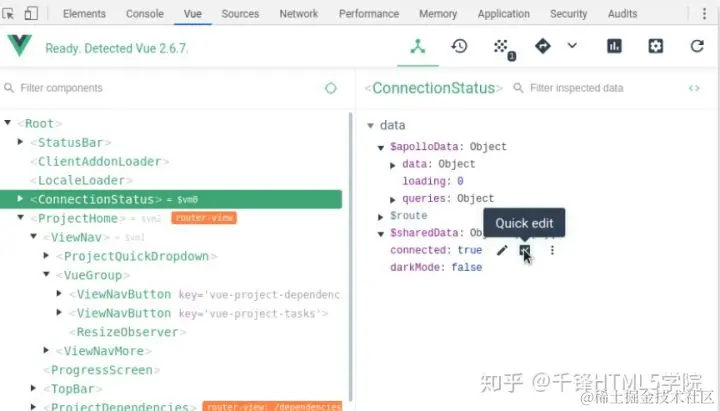Expand the TopBar component
The image size is (720, 411).
coord(33,388)
